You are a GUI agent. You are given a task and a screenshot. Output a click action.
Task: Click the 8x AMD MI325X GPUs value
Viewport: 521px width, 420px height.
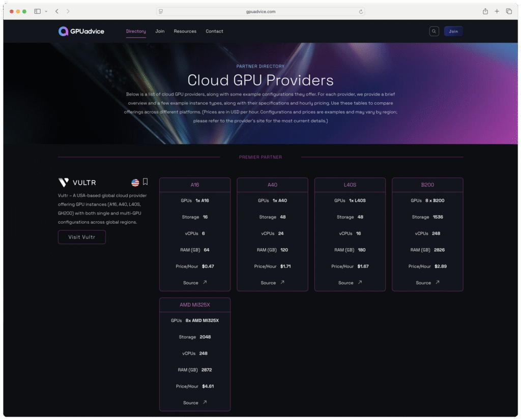click(x=202, y=320)
